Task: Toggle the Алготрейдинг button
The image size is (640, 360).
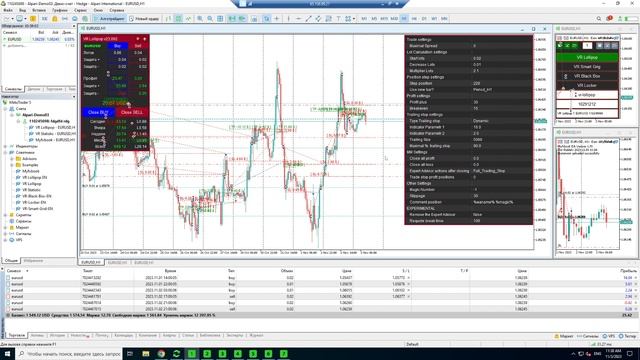Action: [x=109, y=19]
